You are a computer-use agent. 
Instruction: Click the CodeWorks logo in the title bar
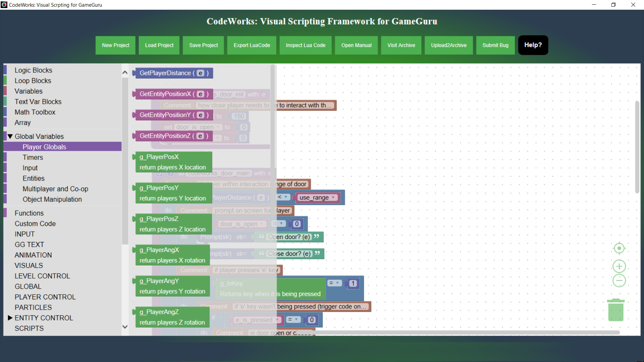click(x=5, y=5)
